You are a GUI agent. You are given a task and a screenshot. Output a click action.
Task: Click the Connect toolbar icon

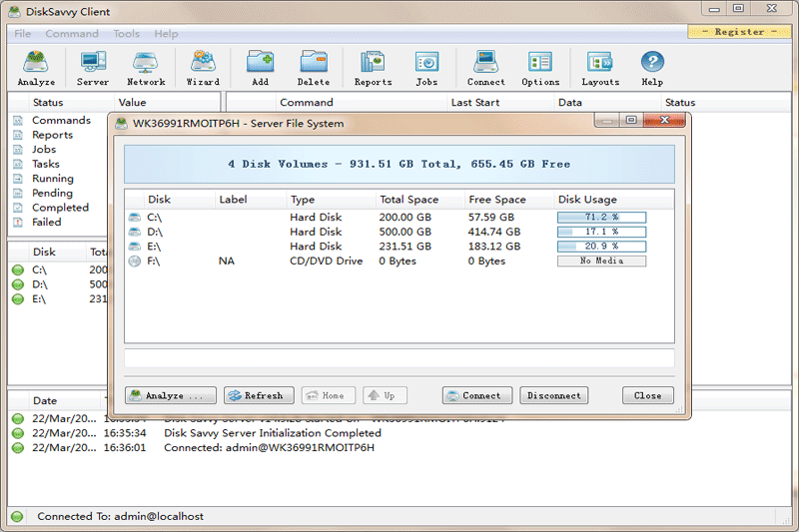(x=486, y=68)
